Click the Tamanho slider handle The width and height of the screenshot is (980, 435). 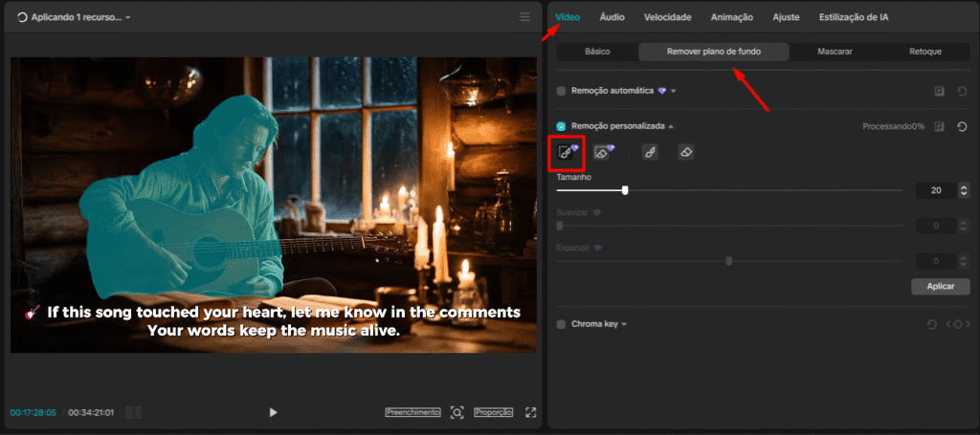[x=625, y=190]
